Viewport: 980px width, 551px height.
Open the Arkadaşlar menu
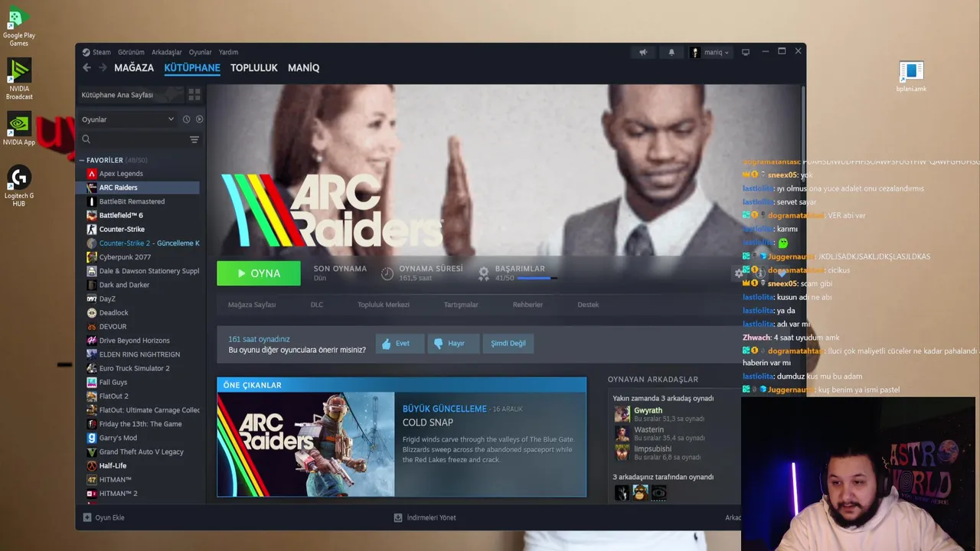click(167, 52)
